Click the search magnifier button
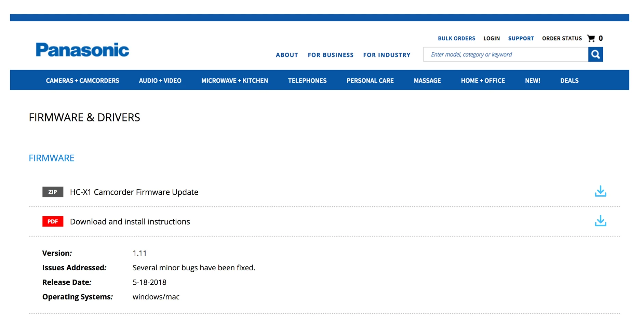The height and width of the screenshot is (335, 644). click(595, 54)
